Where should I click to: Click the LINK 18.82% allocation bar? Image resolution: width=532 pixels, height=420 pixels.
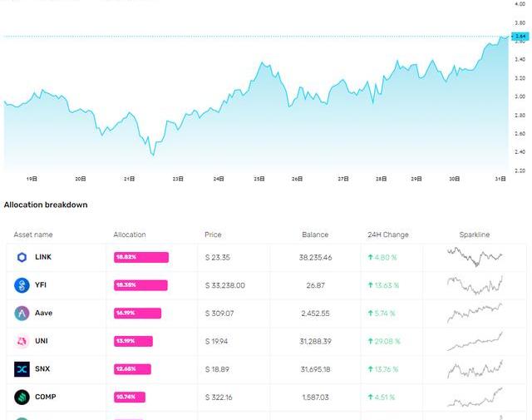[141, 258]
